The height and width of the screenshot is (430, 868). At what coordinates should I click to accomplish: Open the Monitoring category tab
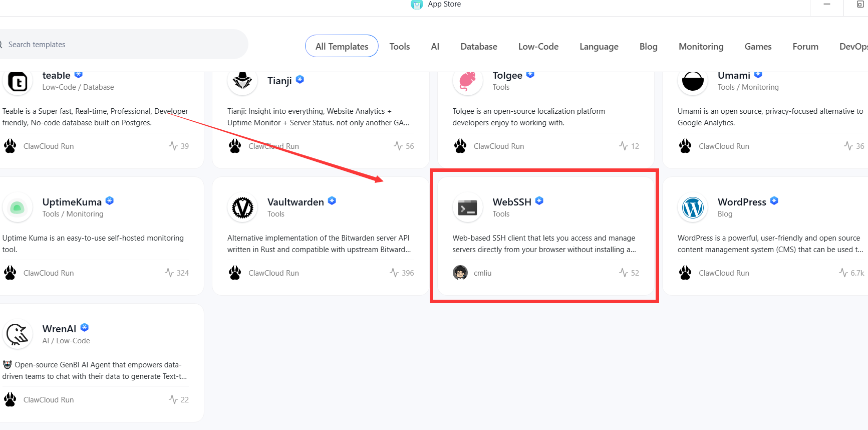701,46
